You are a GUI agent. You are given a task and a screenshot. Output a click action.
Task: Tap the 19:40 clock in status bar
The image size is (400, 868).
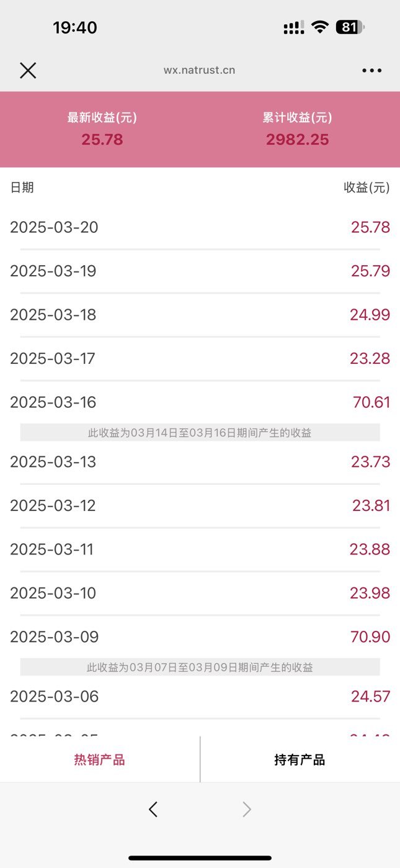[75, 27]
